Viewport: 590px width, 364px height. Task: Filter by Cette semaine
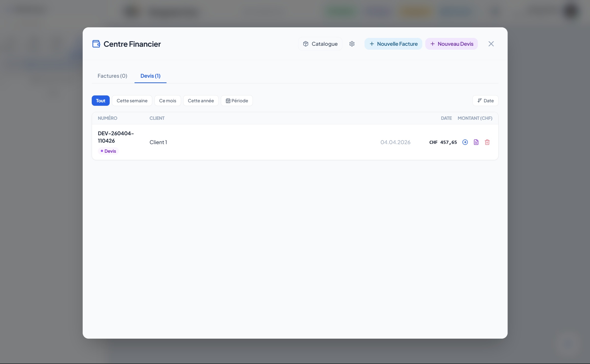pyautogui.click(x=132, y=101)
